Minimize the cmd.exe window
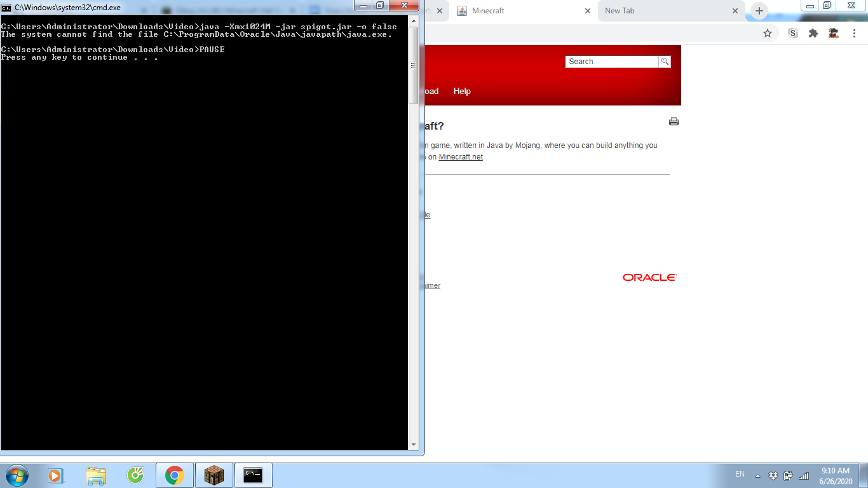Viewport: 868px width, 488px height. coord(363,6)
